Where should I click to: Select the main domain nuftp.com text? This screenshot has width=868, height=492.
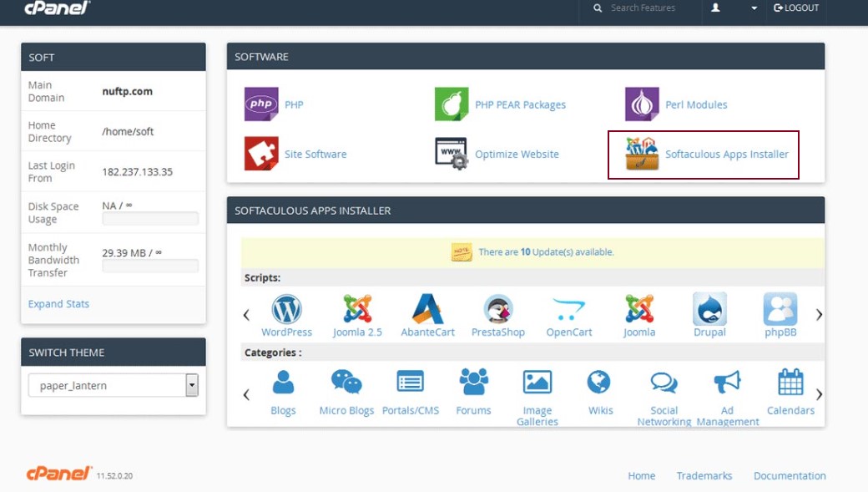(x=128, y=91)
